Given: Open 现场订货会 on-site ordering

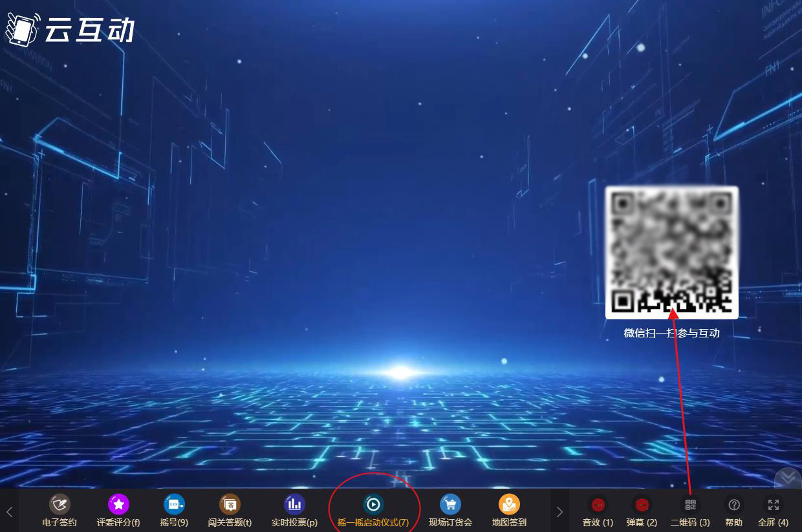Looking at the screenshot, I should 450,509.
